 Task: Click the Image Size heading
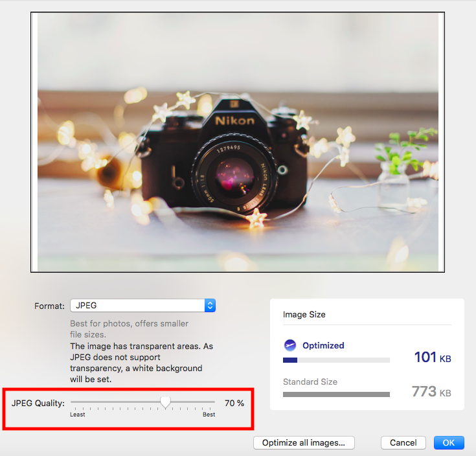(304, 315)
